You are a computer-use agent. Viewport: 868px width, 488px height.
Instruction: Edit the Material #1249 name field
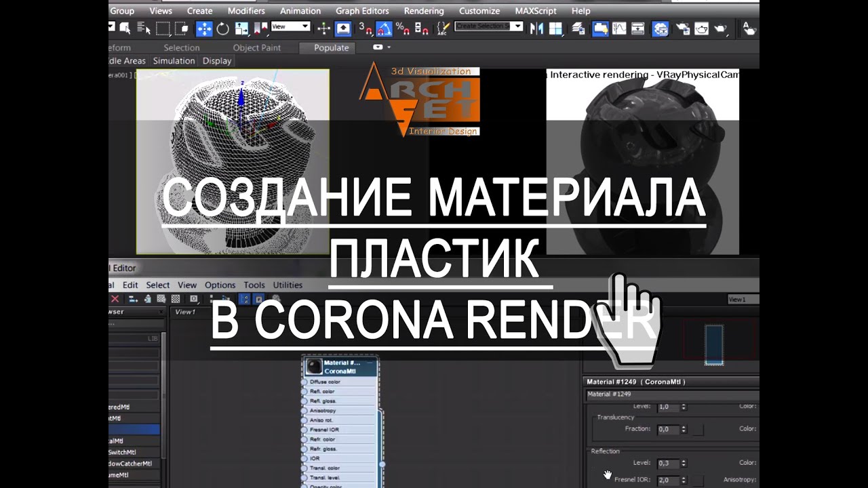pos(671,394)
